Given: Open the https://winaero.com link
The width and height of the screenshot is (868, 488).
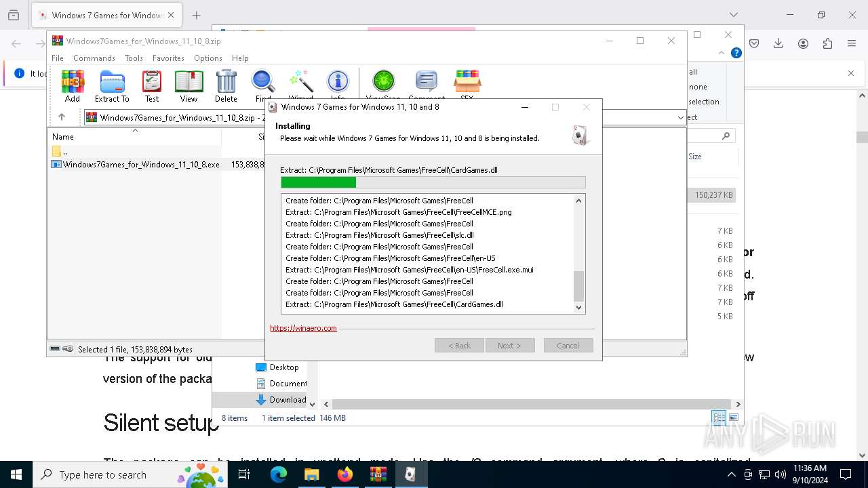Looking at the screenshot, I should coord(303,328).
